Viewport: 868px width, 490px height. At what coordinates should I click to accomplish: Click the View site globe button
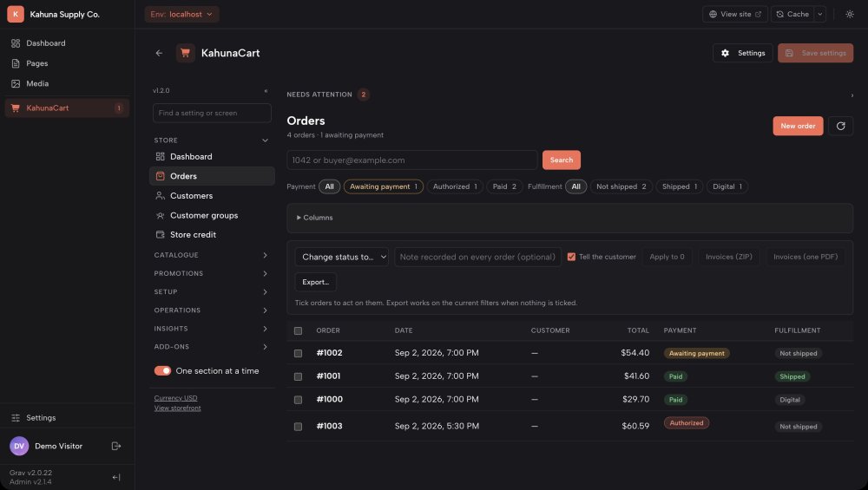click(734, 15)
